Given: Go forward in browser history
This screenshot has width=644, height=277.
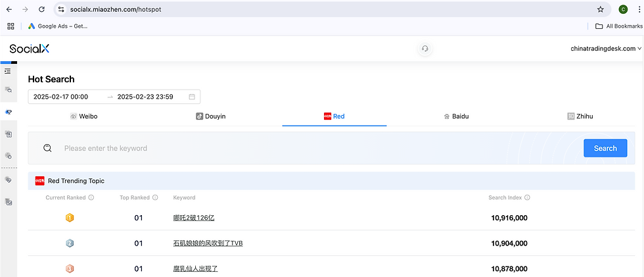Looking at the screenshot, I should click(25, 9).
